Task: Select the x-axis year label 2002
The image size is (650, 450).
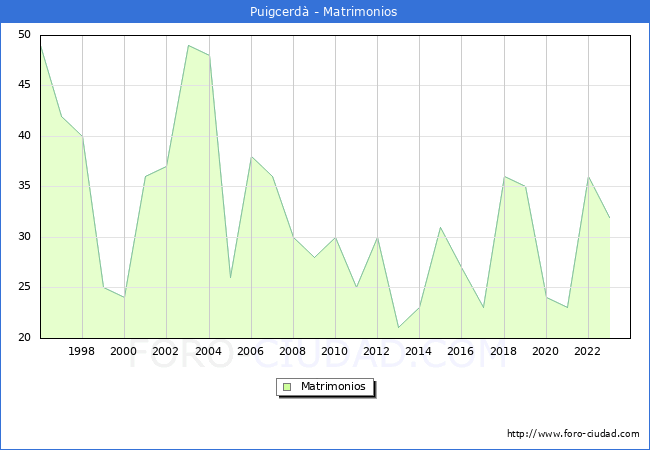Action: pyautogui.click(x=165, y=351)
